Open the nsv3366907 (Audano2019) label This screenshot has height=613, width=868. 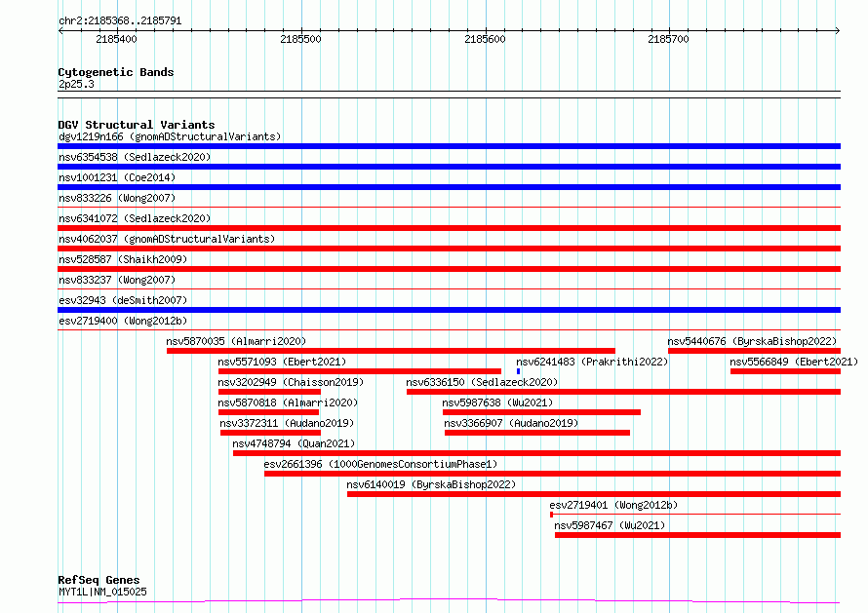click(x=511, y=423)
